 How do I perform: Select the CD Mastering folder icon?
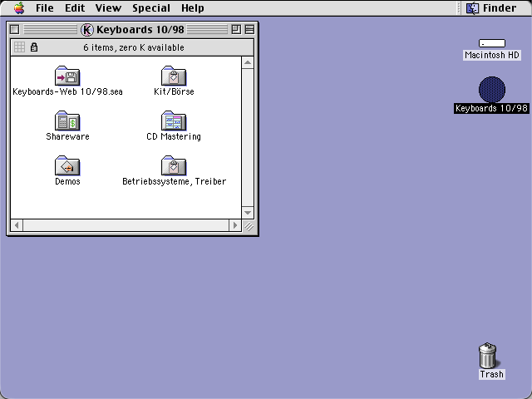pos(174,121)
